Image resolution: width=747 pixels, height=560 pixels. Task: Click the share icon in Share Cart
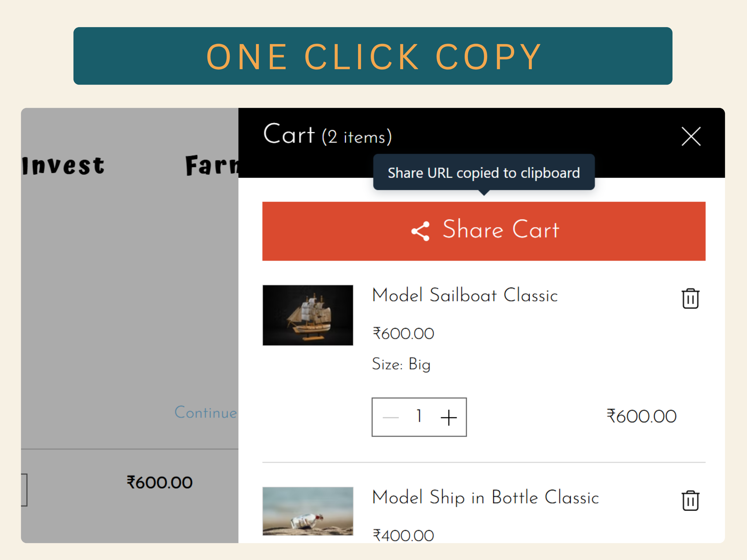coord(421,231)
